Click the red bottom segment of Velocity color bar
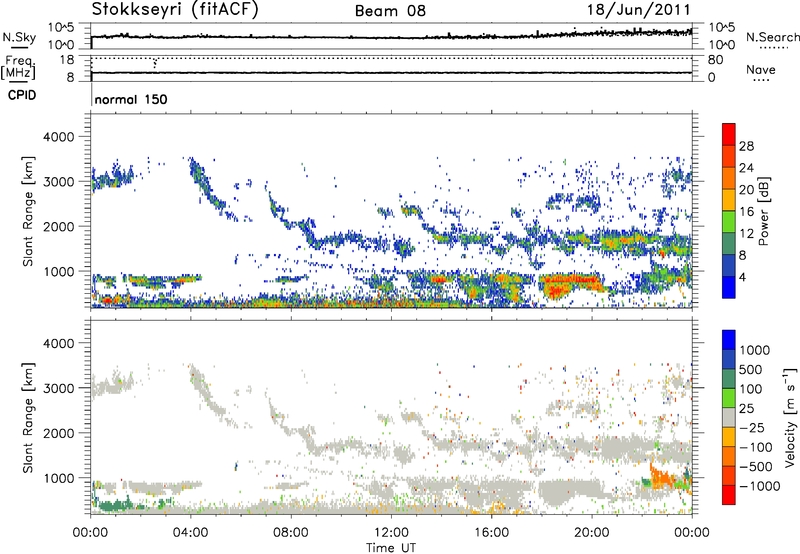 point(729,495)
